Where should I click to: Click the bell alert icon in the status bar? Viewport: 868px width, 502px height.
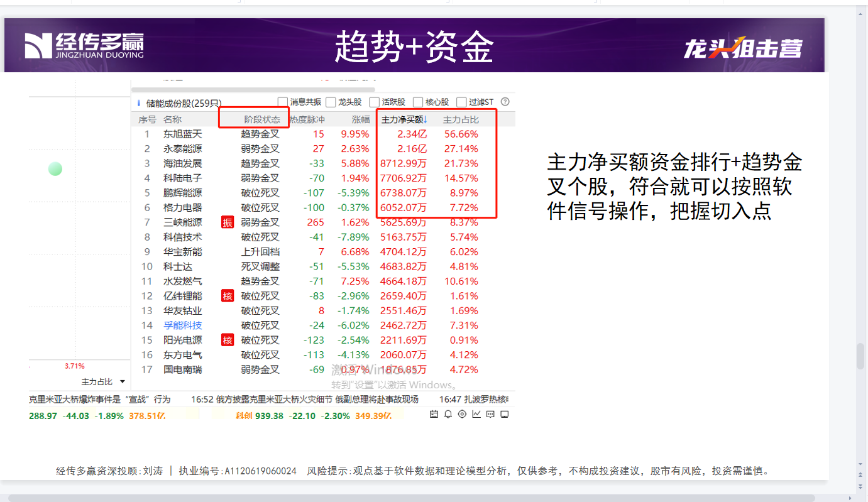point(448,414)
